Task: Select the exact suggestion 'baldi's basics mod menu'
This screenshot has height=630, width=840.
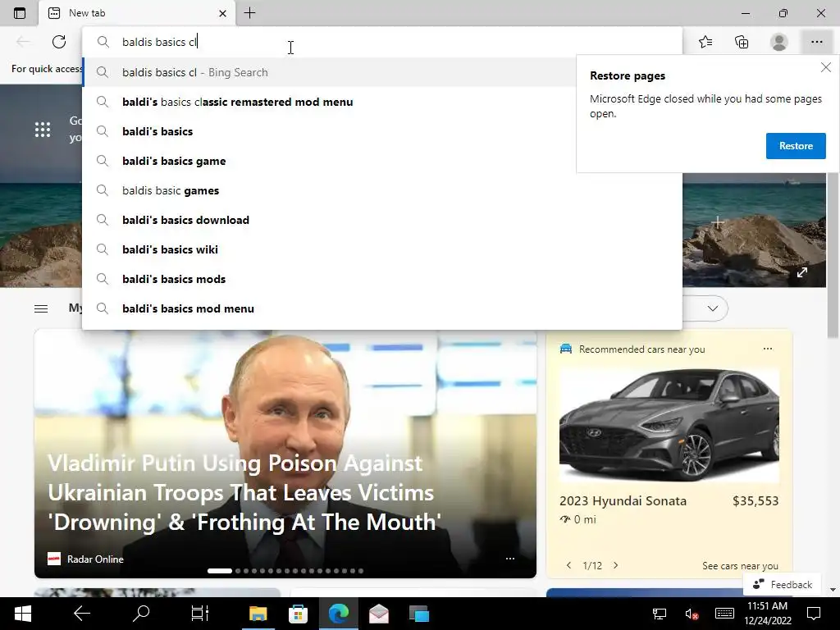Action: 382,308
